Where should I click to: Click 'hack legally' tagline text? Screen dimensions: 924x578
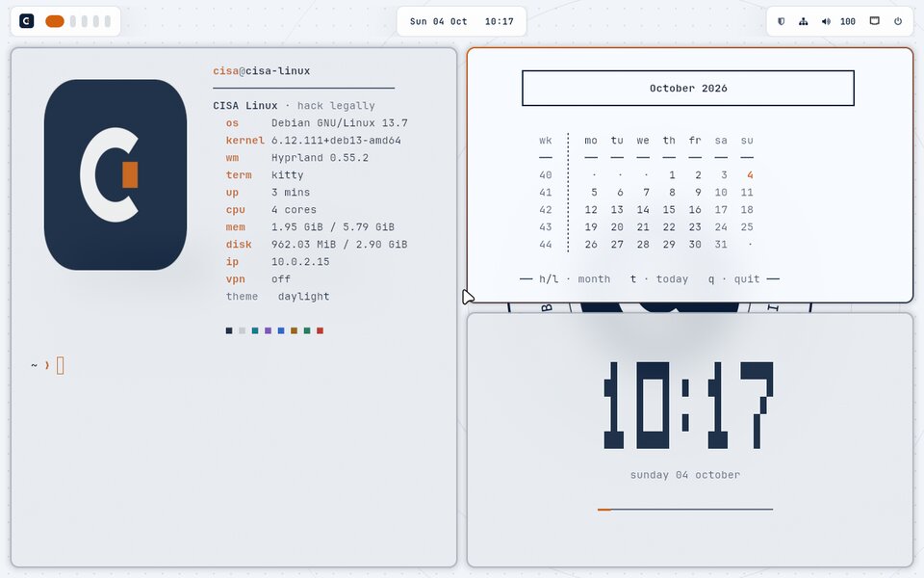click(336, 106)
